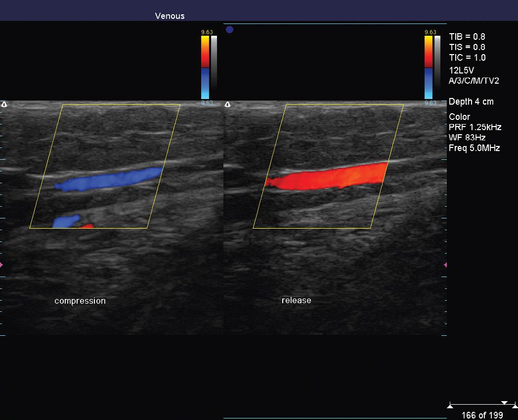Select the 12L5V transducer label

click(x=461, y=70)
